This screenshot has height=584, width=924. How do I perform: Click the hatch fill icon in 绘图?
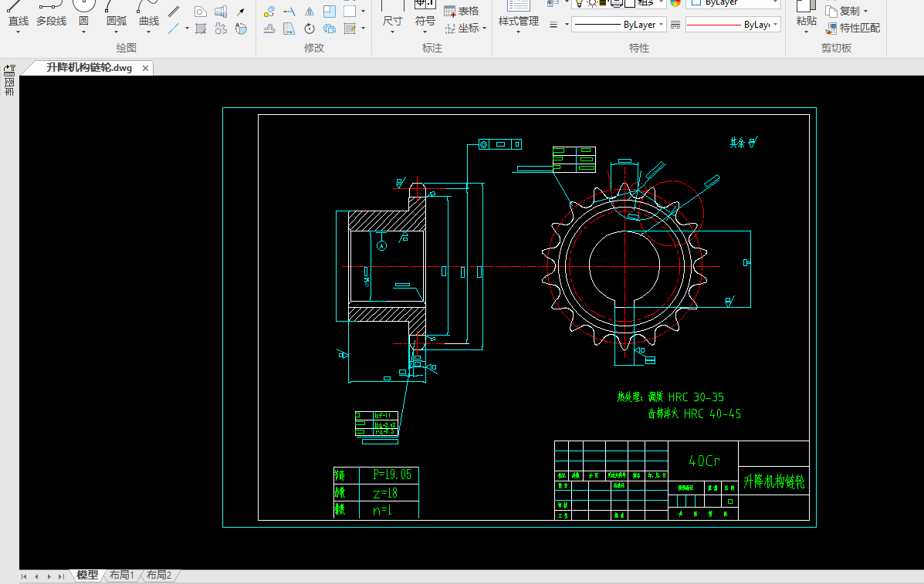[x=201, y=29]
